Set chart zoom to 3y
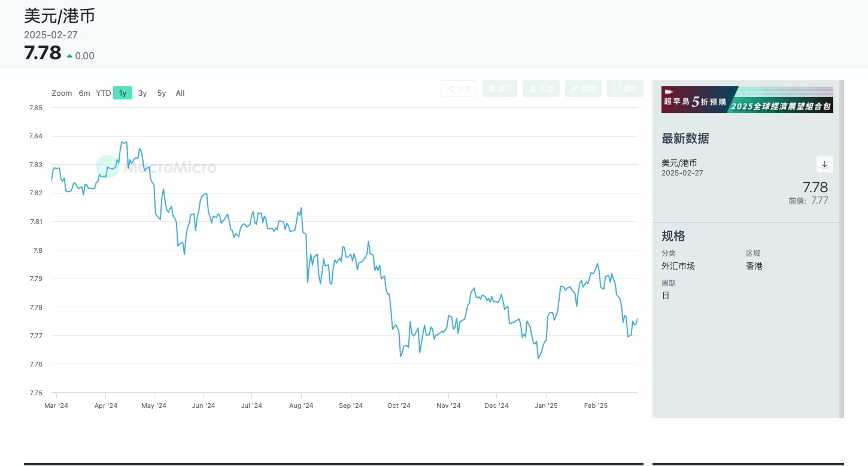The height and width of the screenshot is (466, 868). (142, 93)
